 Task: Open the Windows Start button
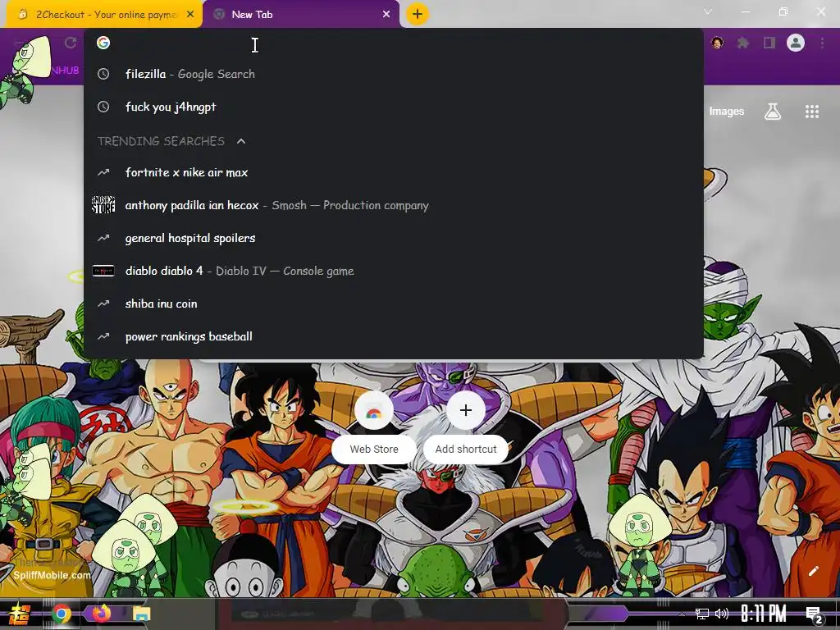(20, 614)
